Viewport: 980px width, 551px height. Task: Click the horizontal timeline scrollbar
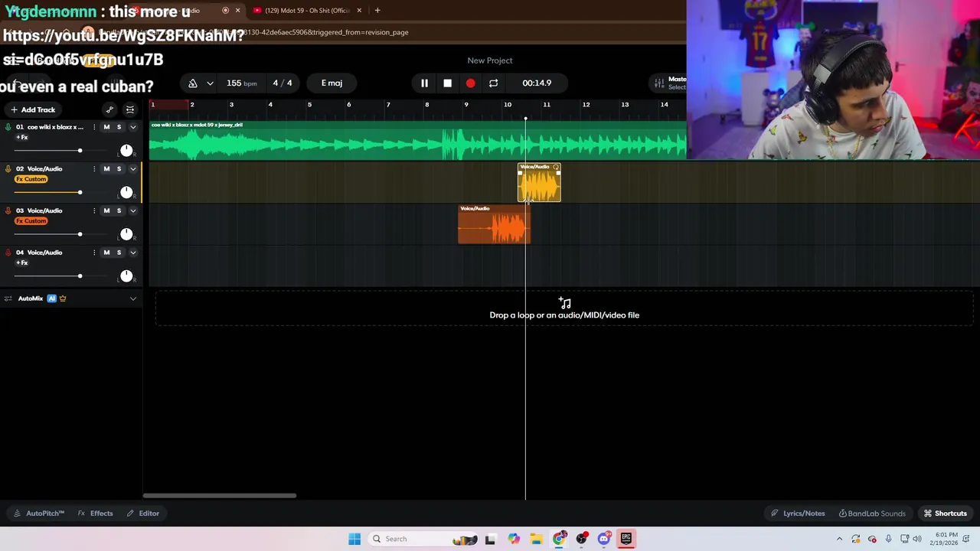220,496
